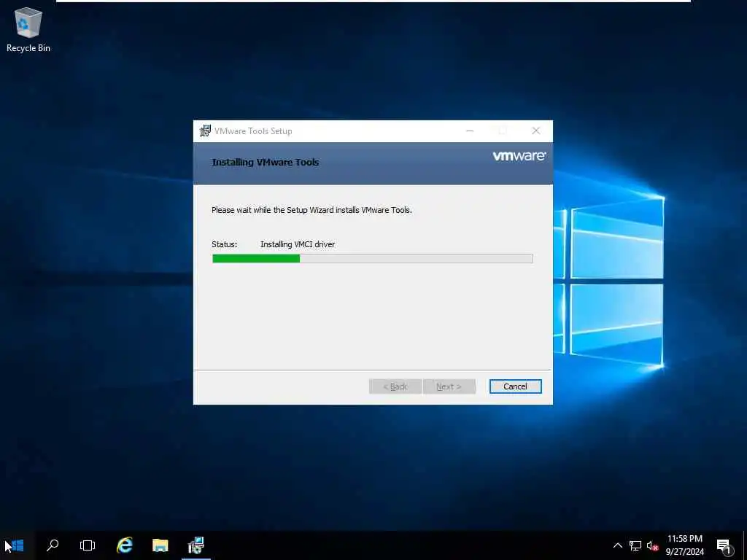Viewport: 747px width, 560px height.
Task: Open the clock showing 11:58 PM
Action: [x=684, y=545]
